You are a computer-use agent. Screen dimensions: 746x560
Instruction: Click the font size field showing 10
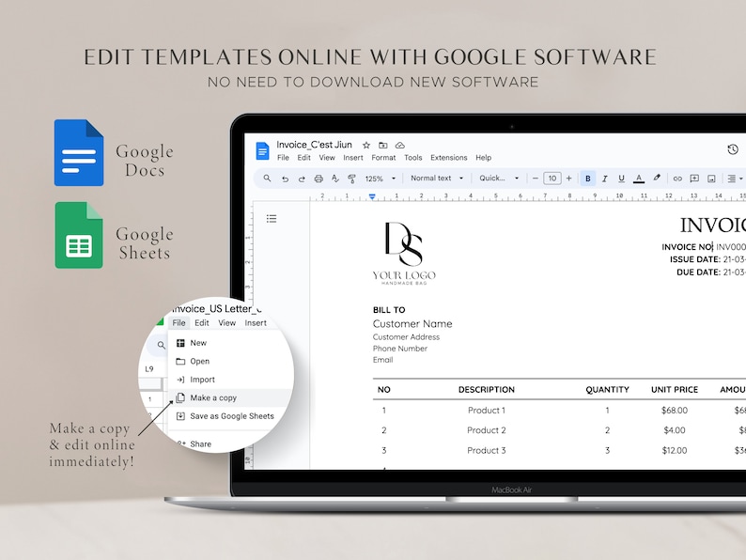pyautogui.click(x=552, y=179)
